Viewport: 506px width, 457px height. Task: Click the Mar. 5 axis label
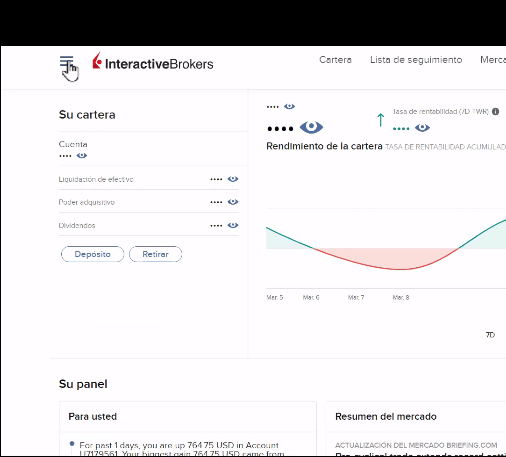275,297
